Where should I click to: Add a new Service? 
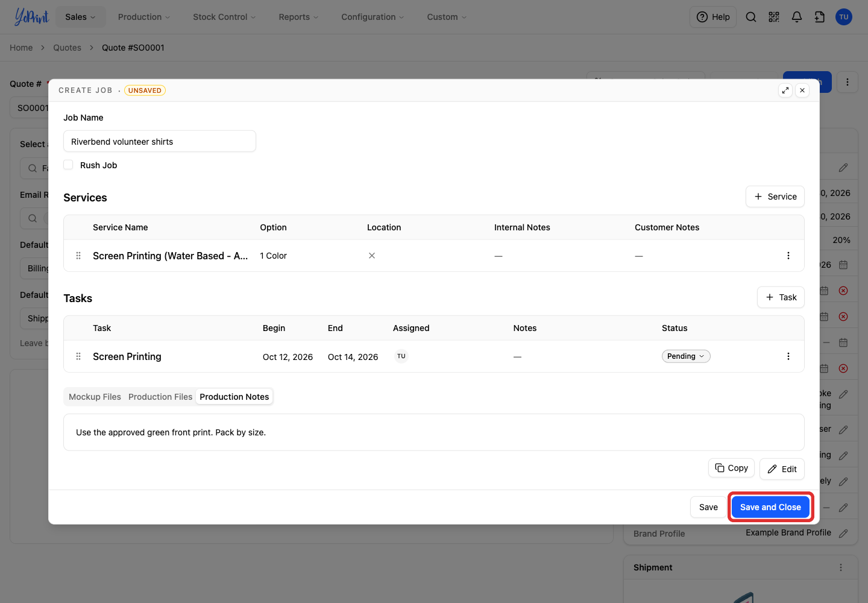pyautogui.click(x=775, y=197)
